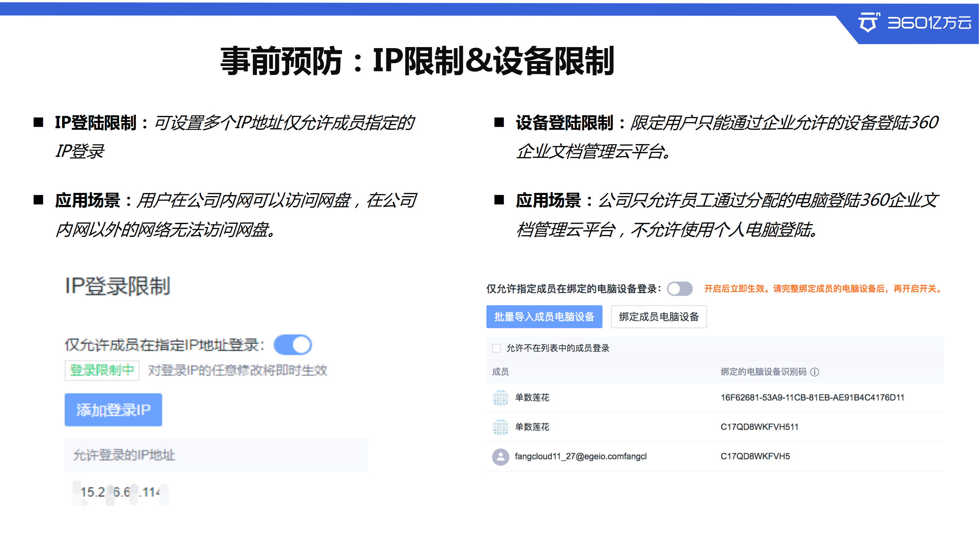Click the IP登录限制 section heading
Image resolution: width=980 pixels, height=551 pixels.
click(x=117, y=286)
